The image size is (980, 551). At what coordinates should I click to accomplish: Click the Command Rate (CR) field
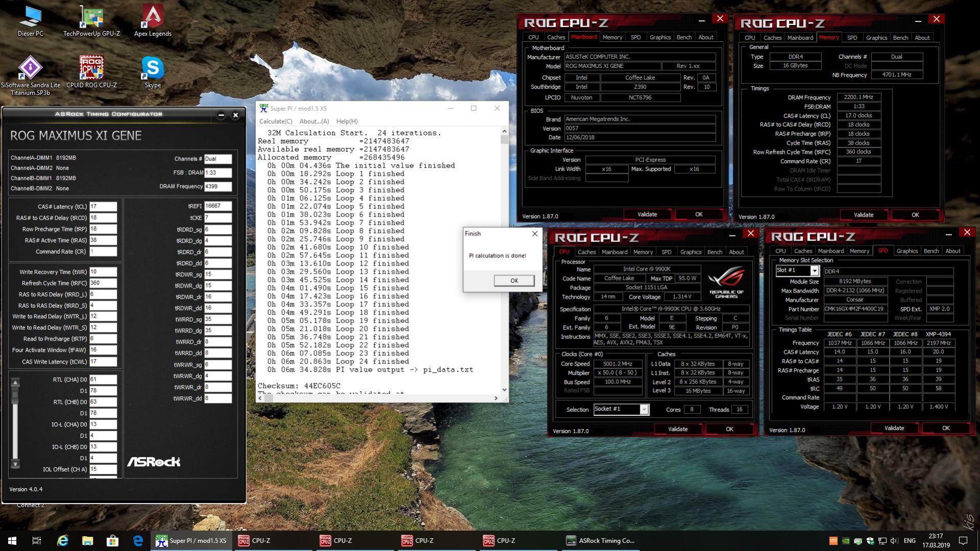pos(103,251)
